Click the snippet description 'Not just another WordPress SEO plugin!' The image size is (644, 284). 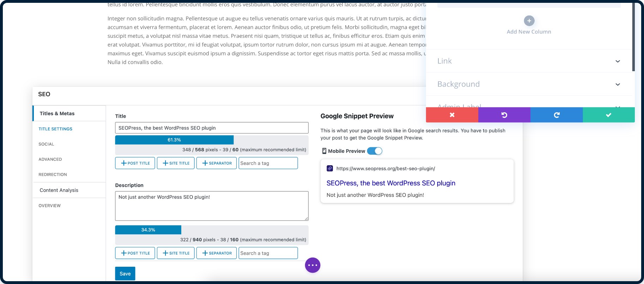point(375,195)
